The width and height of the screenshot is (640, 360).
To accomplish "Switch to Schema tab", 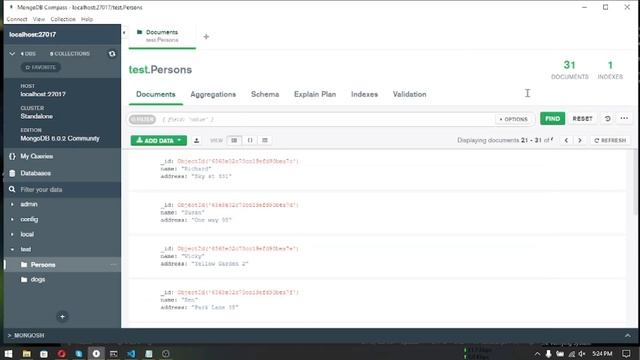I will tap(265, 94).
